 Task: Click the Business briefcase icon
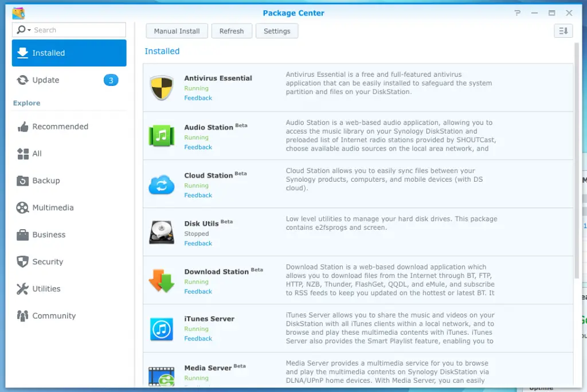point(22,235)
